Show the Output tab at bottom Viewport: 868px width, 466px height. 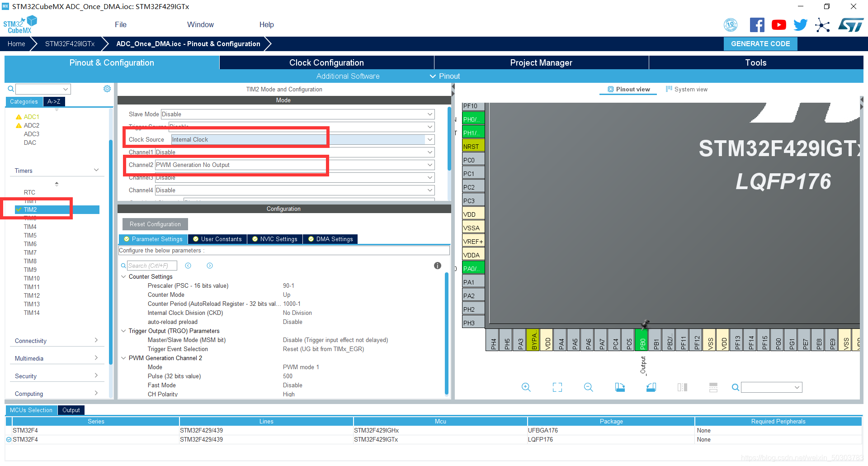[71, 410]
